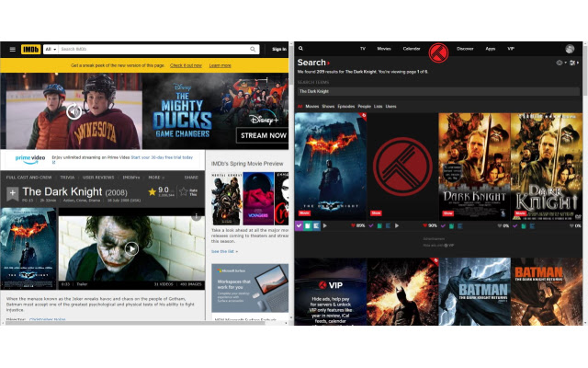
Task: Open TV in Trakt navigation
Action: [x=363, y=49]
